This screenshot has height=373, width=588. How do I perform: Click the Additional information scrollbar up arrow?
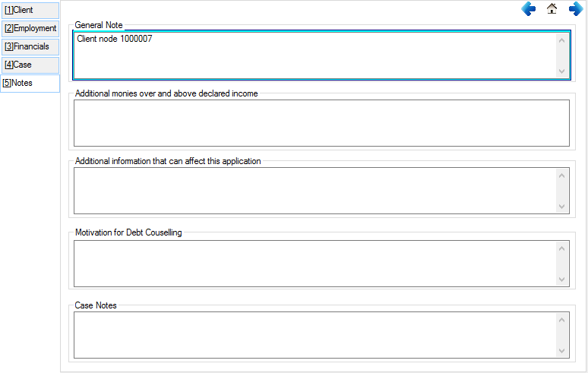[x=562, y=175]
